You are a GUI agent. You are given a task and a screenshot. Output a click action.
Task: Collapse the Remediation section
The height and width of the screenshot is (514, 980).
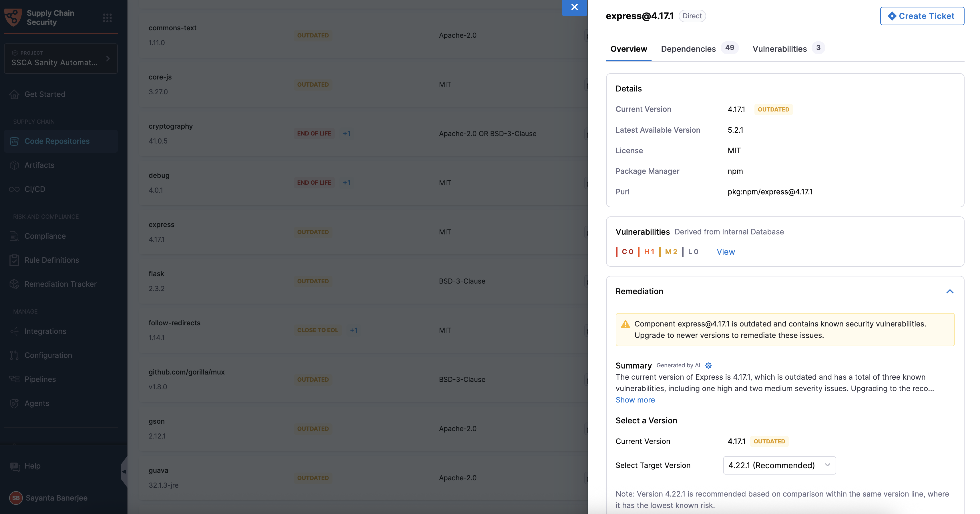click(950, 291)
